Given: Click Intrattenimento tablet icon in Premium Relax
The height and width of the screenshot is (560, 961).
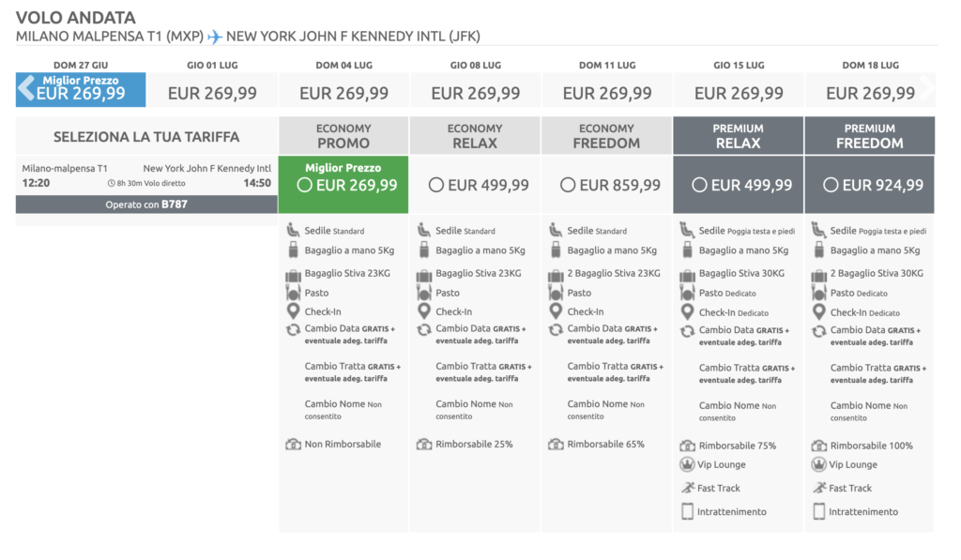Looking at the screenshot, I should click(687, 511).
